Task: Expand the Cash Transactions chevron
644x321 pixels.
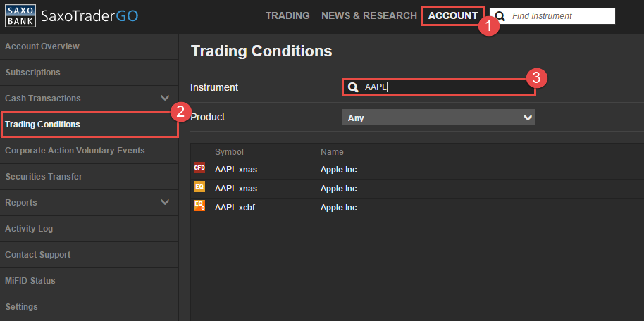Action: click(165, 98)
